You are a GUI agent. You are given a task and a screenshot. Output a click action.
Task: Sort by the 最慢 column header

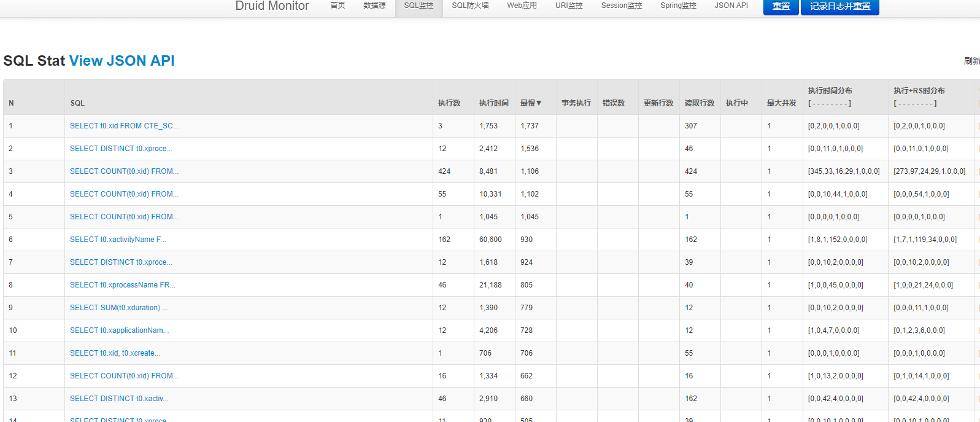click(x=531, y=103)
